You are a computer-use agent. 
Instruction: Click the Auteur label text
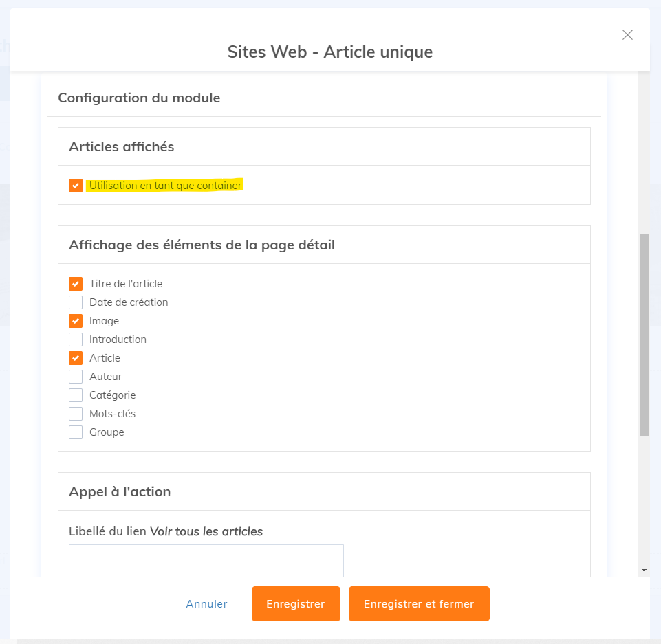click(x=105, y=377)
